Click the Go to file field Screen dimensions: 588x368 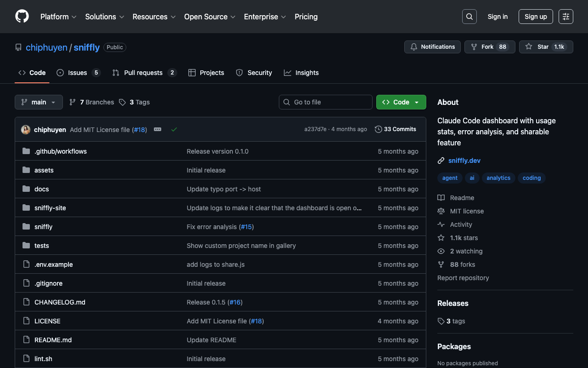tap(326, 102)
